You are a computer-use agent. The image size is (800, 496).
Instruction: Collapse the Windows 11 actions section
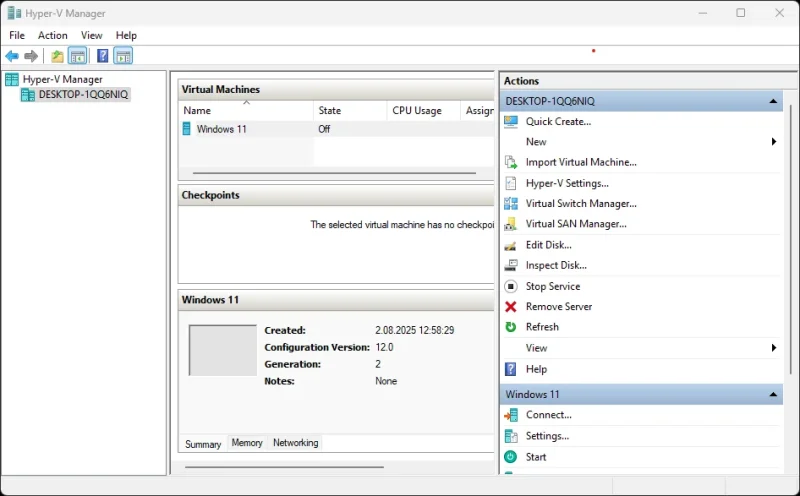(x=773, y=394)
